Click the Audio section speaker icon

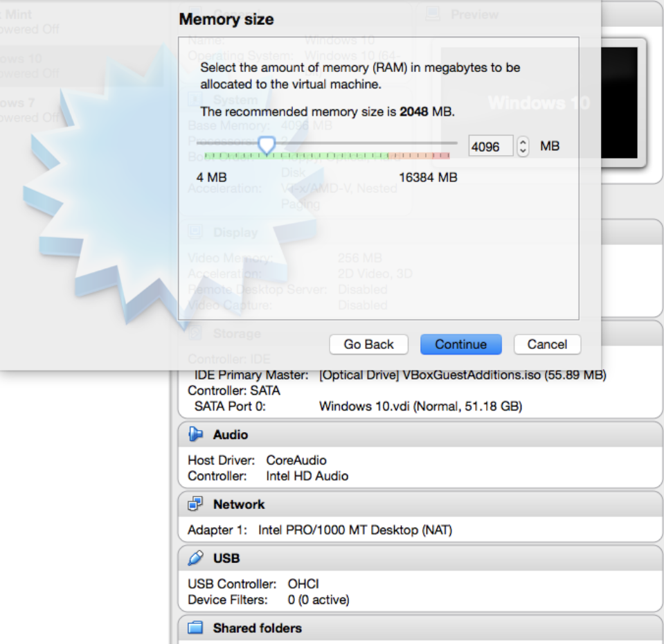195,434
